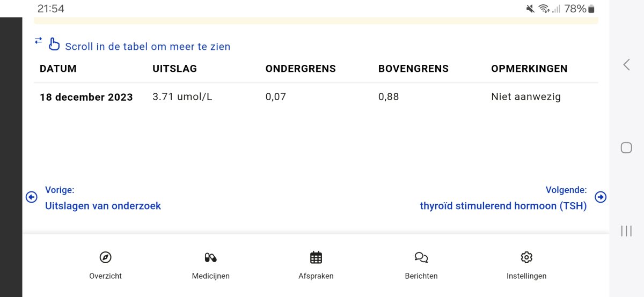Screen dimensions: 644x297
Task: Click the left arrow circle icon
Action: point(32,197)
